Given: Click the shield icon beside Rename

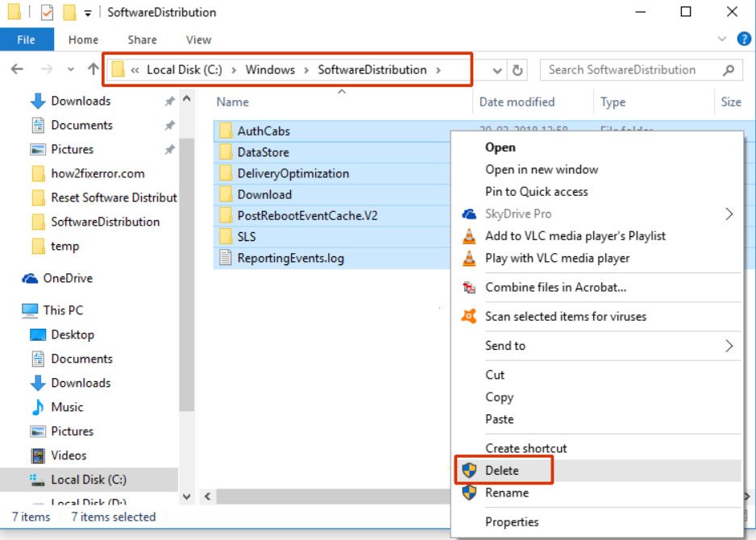Looking at the screenshot, I should click(469, 492).
